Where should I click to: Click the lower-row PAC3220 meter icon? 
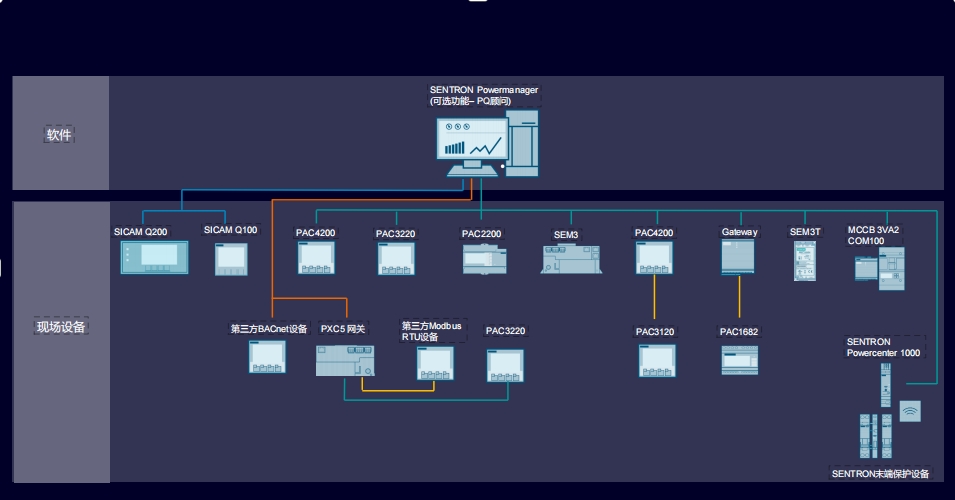[x=505, y=365]
